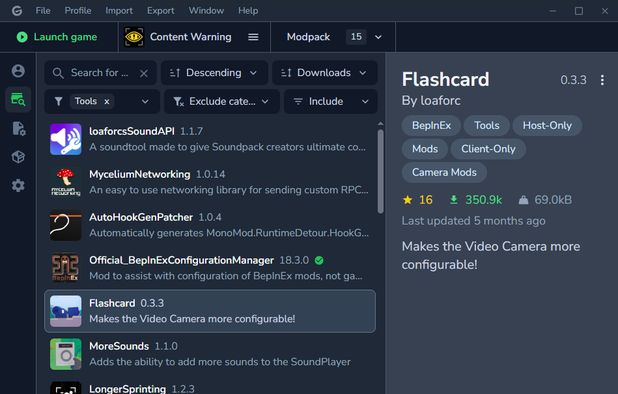Open the Modpack profile selector

(333, 37)
